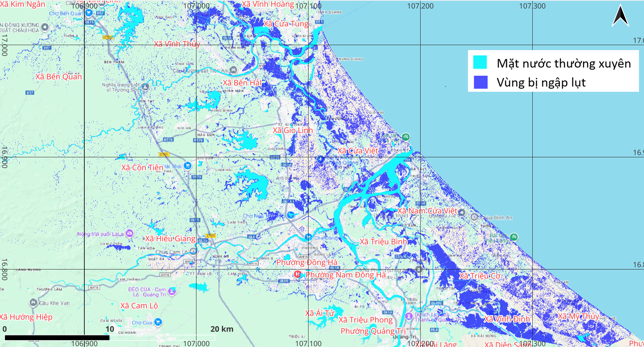Click the red hospital H marker
The height and width of the screenshot is (347, 644).
tap(297, 274)
